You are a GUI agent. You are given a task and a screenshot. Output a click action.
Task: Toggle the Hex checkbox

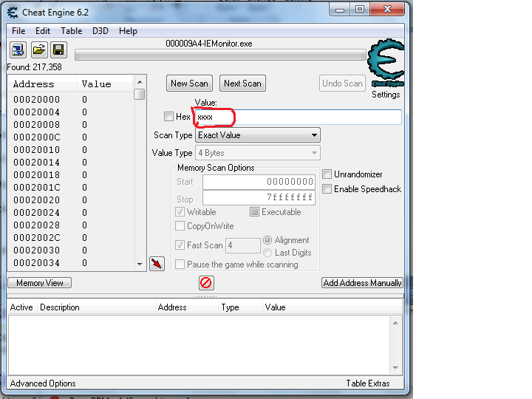tap(168, 117)
